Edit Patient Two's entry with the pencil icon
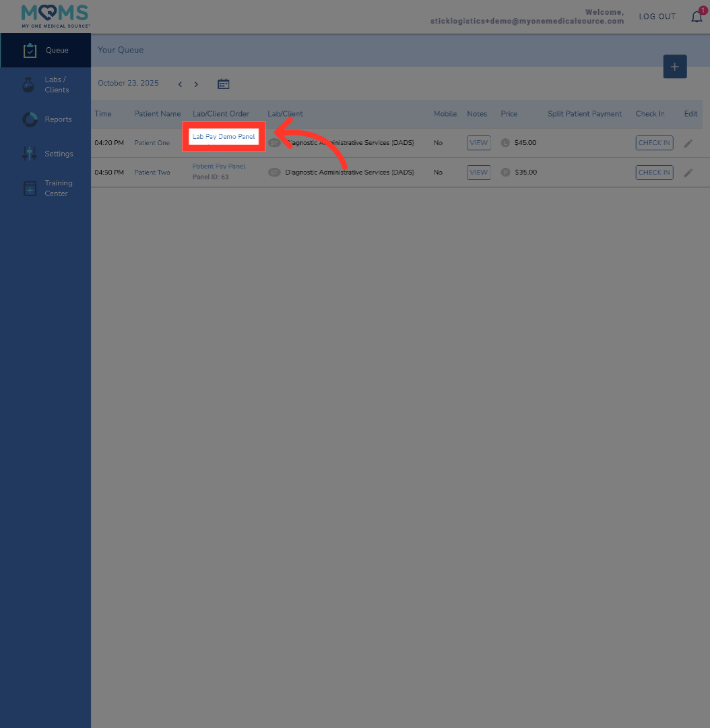The width and height of the screenshot is (710, 728). [688, 172]
